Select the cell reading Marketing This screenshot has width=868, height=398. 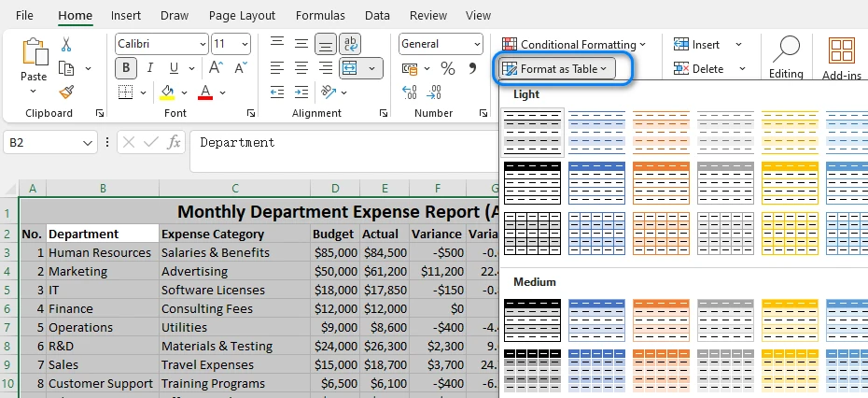pos(103,271)
